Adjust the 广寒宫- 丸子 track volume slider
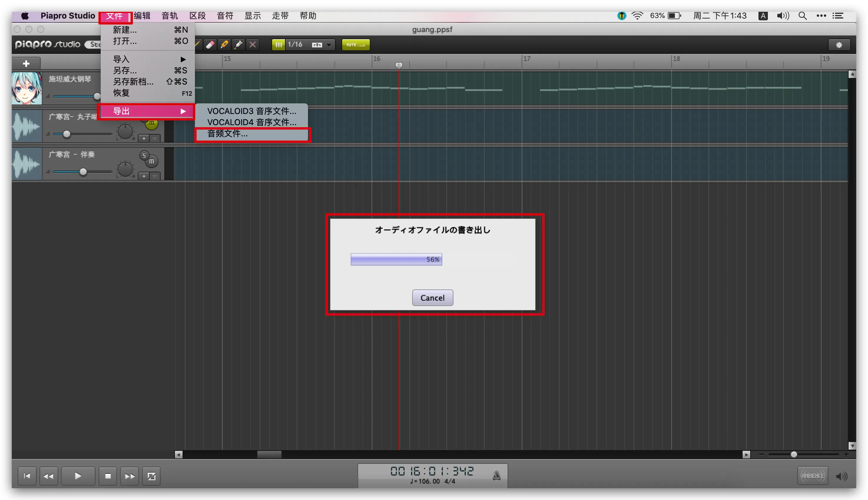Screen dimensions: 868x500 click(x=67, y=134)
